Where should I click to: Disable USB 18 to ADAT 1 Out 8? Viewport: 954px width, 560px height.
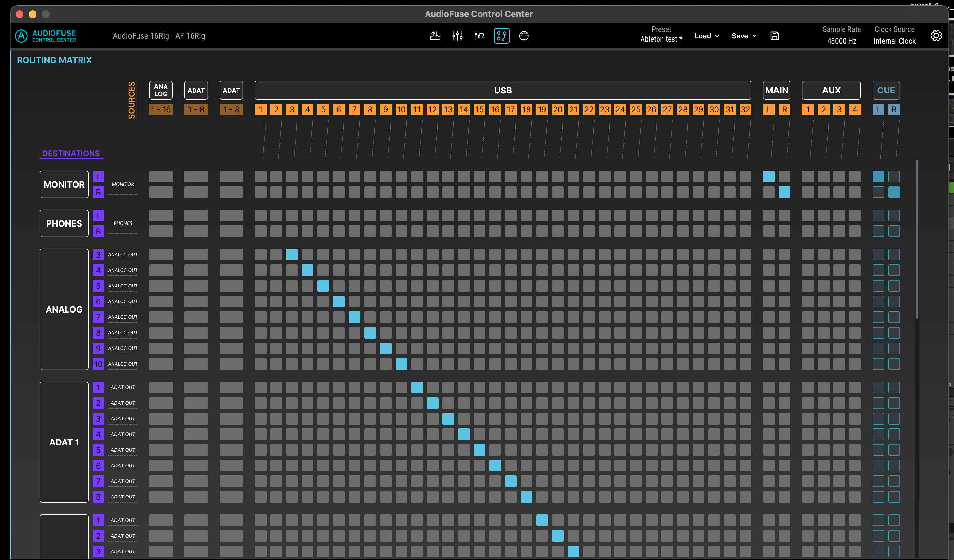526,497
